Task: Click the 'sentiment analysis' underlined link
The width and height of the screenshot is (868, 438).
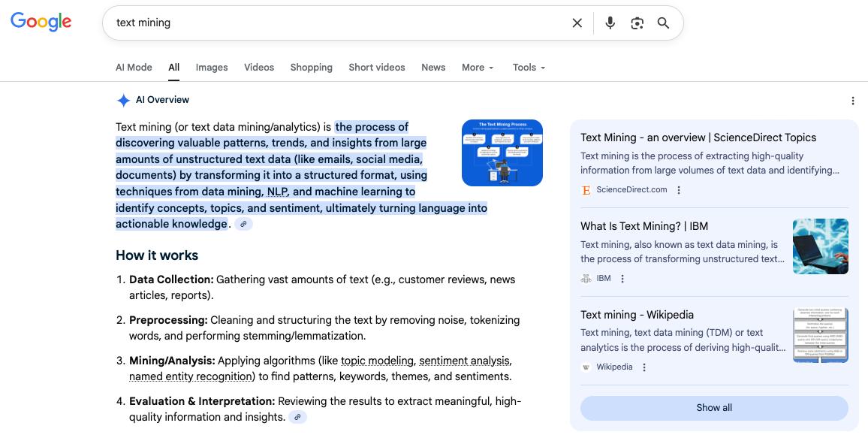Action: (464, 361)
